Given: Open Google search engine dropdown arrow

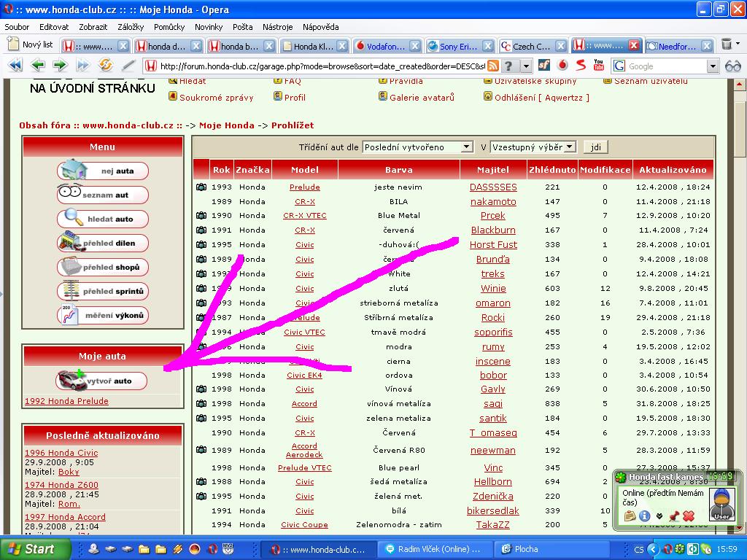Looking at the screenshot, I should pos(713,66).
